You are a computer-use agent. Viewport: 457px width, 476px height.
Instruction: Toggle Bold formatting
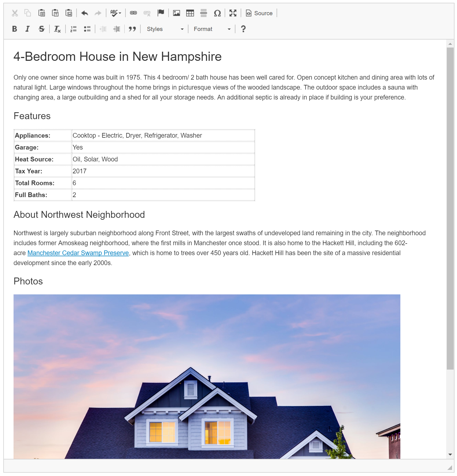coord(15,29)
